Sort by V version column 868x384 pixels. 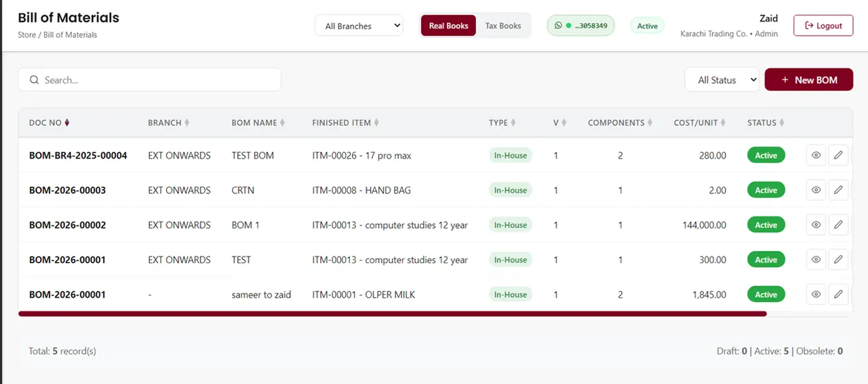point(559,123)
